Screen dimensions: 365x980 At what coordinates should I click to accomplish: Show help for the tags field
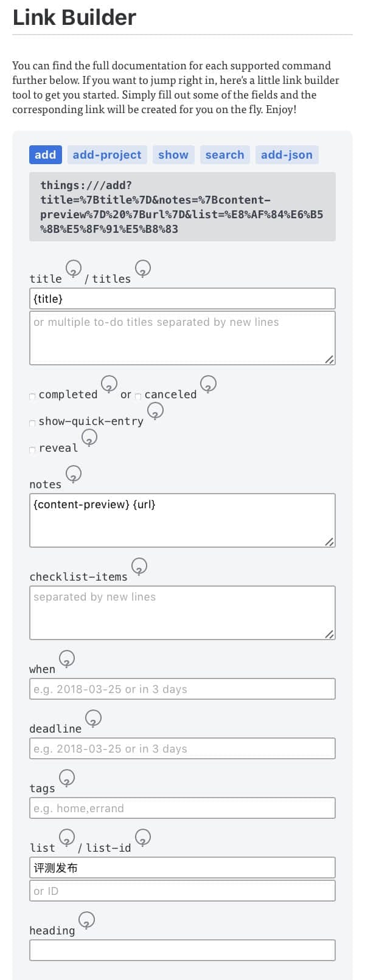point(67,778)
